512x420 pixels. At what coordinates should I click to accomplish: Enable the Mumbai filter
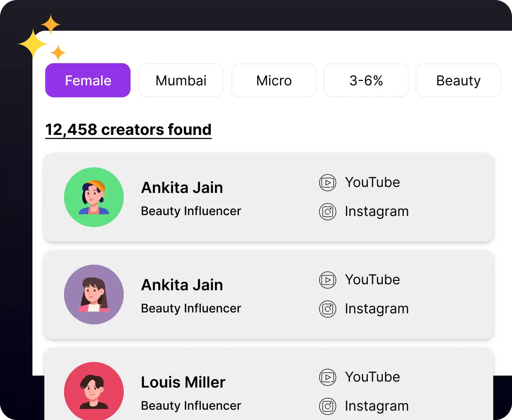(x=180, y=80)
